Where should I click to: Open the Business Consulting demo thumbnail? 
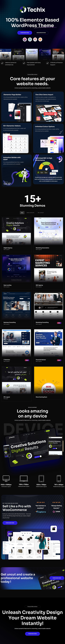click(x=17, y=305)
